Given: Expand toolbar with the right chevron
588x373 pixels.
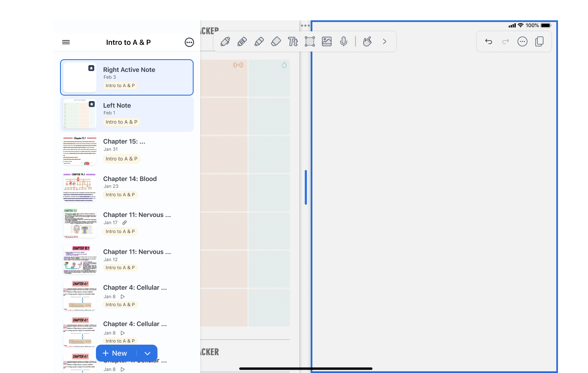Looking at the screenshot, I should 385,41.
